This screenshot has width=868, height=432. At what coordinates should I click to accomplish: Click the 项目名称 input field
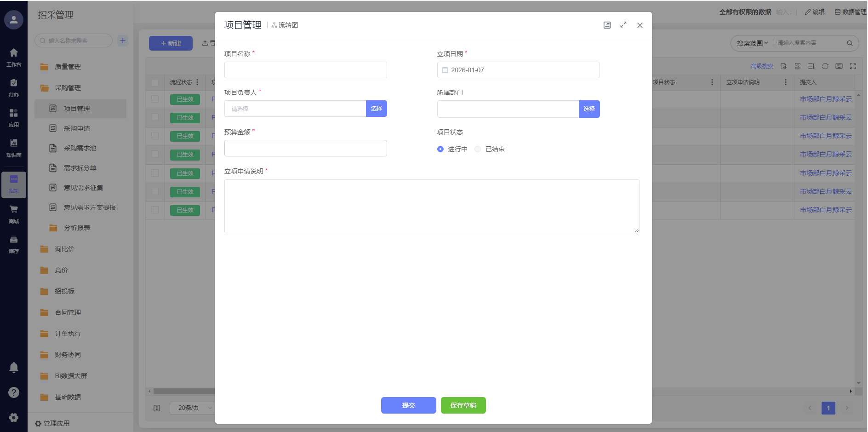coord(305,70)
